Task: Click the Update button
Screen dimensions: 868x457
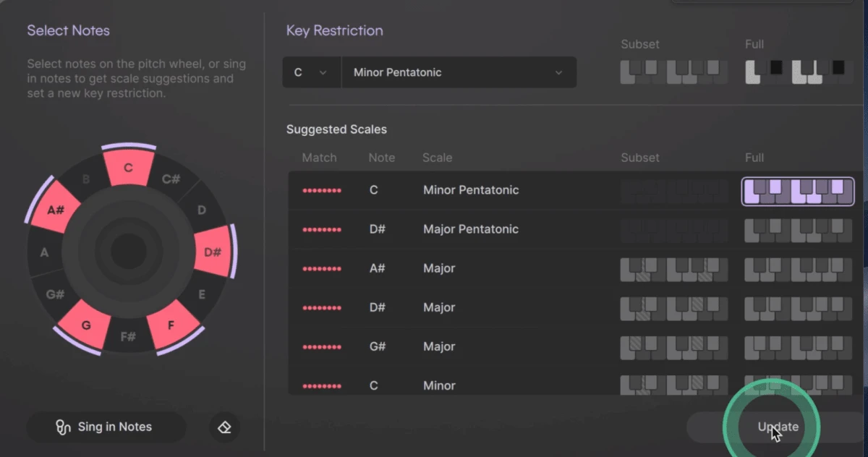Action: (778, 427)
